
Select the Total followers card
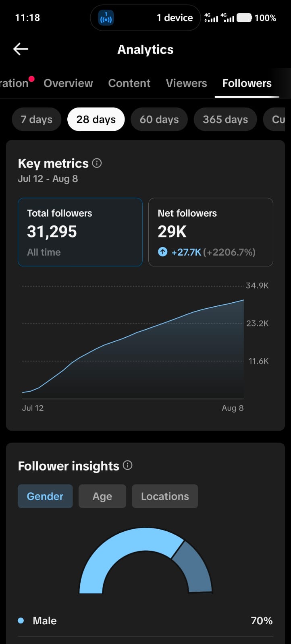pyautogui.click(x=80, y=232)
